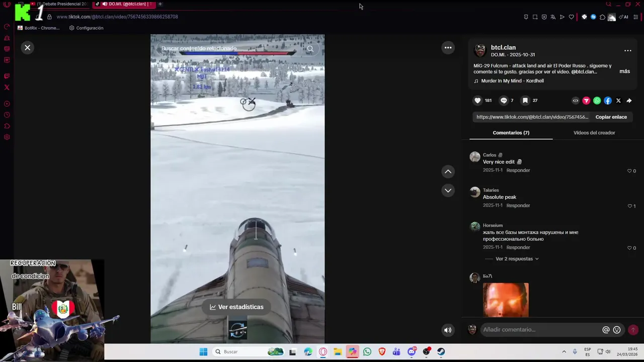Open the translate icon in toolbar
644x362 pixels.
point(553,17)
